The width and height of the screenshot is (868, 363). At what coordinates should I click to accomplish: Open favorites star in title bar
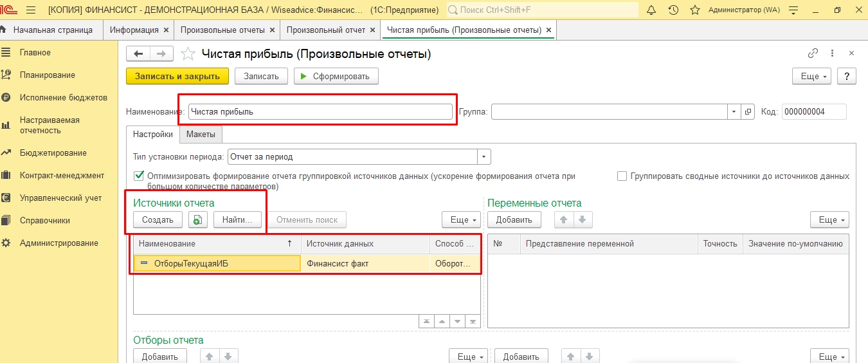pyautogui.click(x=694, y=10)
